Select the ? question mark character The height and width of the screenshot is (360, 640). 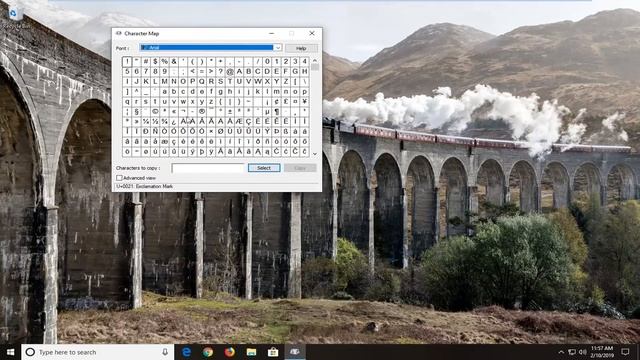pos(221,71)
